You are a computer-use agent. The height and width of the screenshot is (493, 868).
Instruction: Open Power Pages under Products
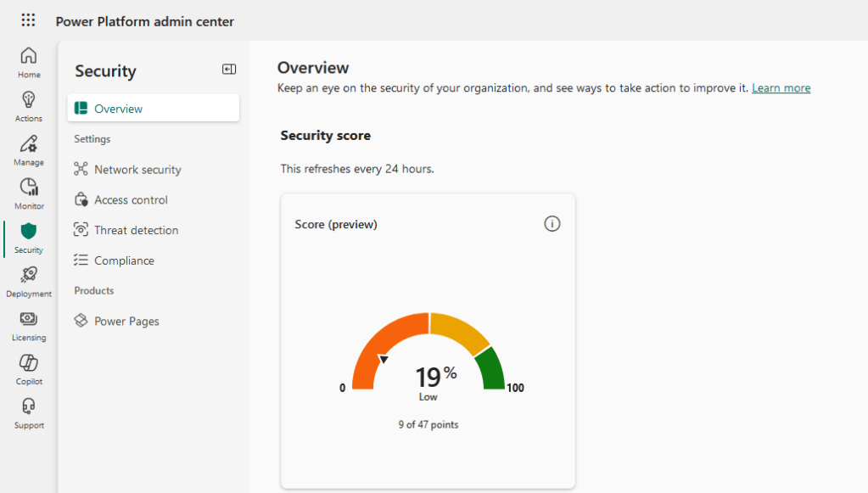tap(126, 322)
